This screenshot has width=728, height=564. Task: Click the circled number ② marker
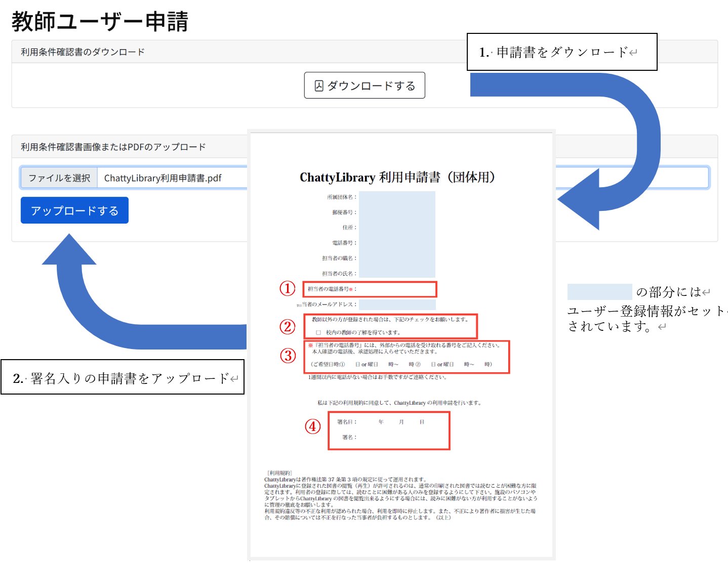(288, 327)
